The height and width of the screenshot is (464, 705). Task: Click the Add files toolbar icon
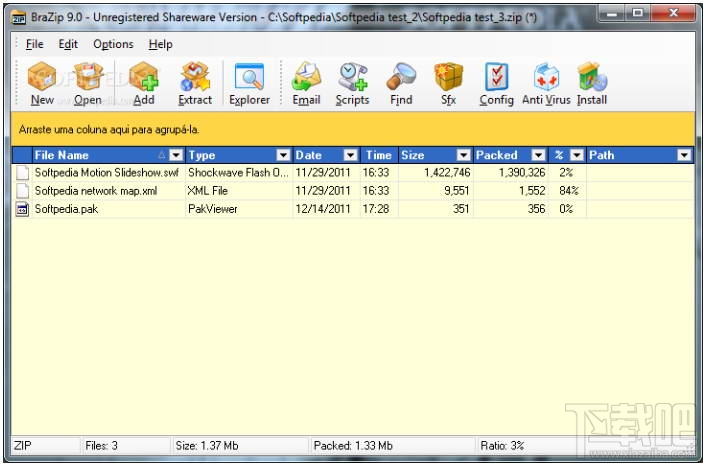click(144, 77)
